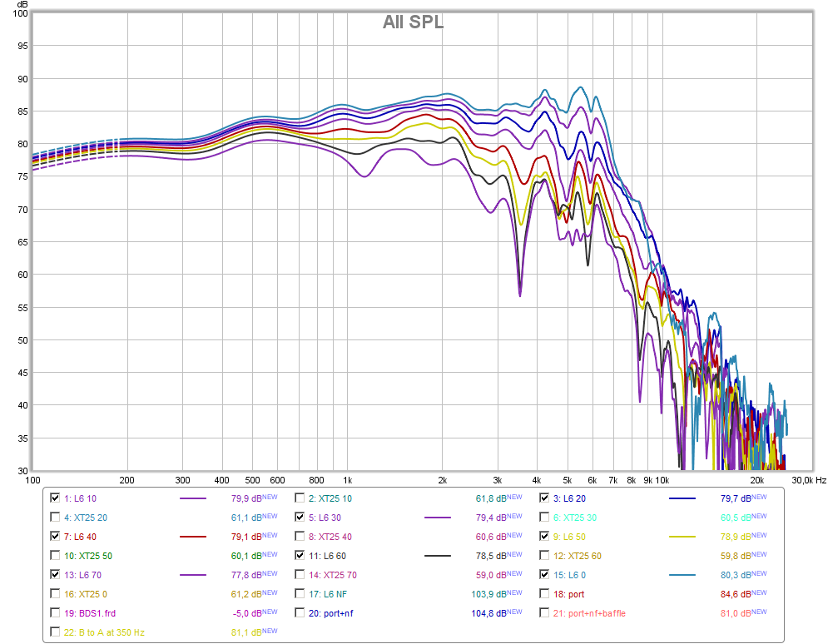The height and width of the screenshot is (644, 828).
Task: Hide the 7: L6 40 trace
Action: (x=55, y=537)
